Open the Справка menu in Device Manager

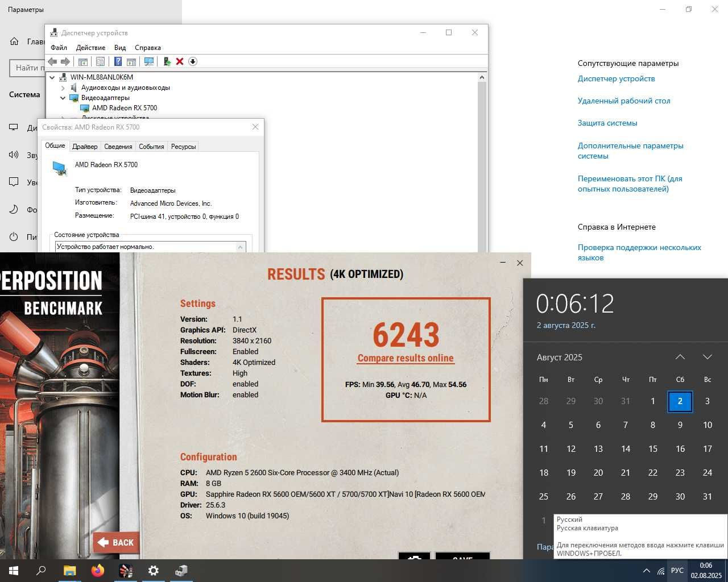148,48
